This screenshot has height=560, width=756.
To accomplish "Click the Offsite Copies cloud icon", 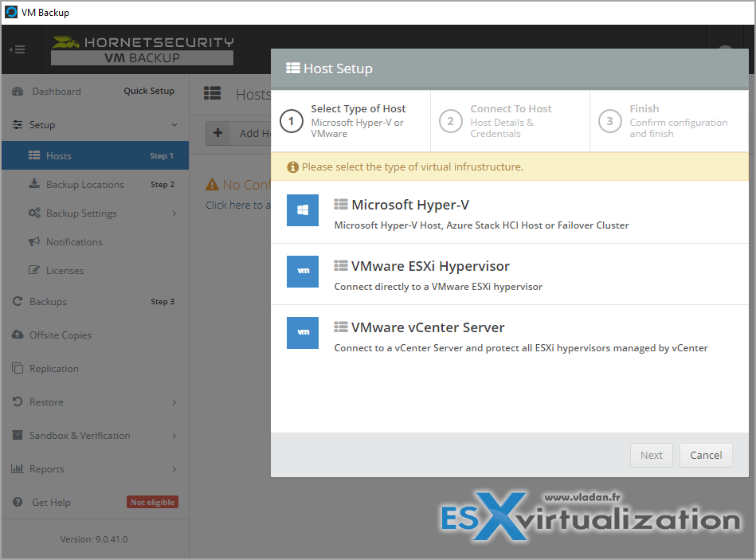I will (x=18, y=335).
